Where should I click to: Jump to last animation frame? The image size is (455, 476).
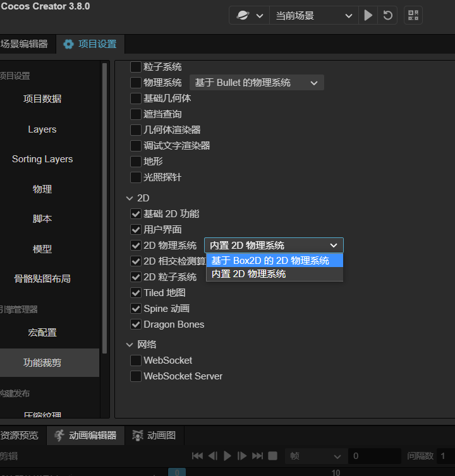tap(257, 456)
